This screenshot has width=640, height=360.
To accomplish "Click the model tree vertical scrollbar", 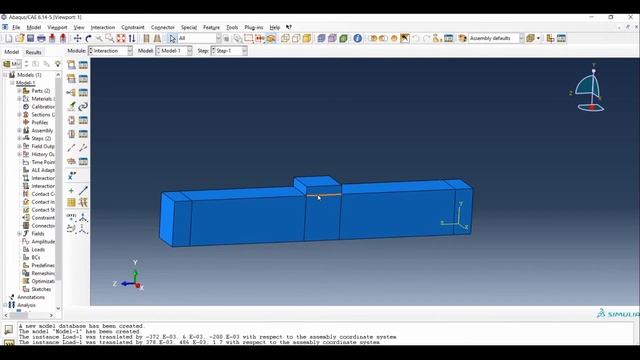I will [x=58, y=192].
